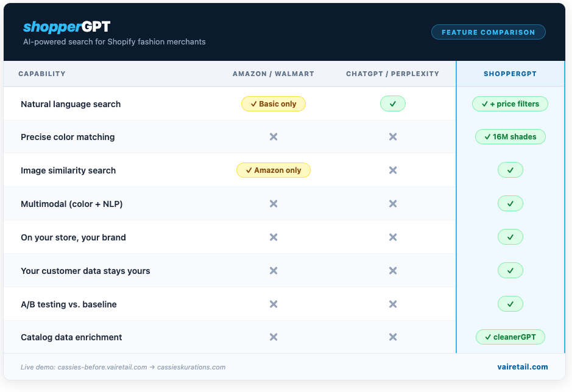Click Amazon X mark for customer data row
The height and width of the screenshot is (392, 572).
274,271
